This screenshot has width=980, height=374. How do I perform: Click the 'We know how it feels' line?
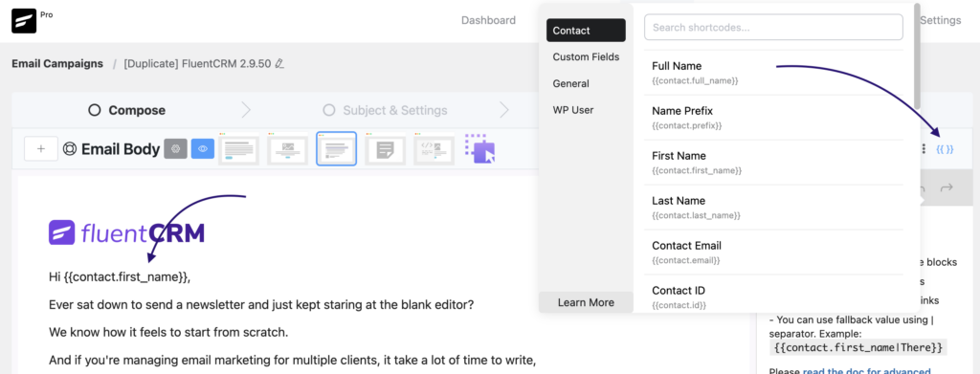tap(168, 333)
